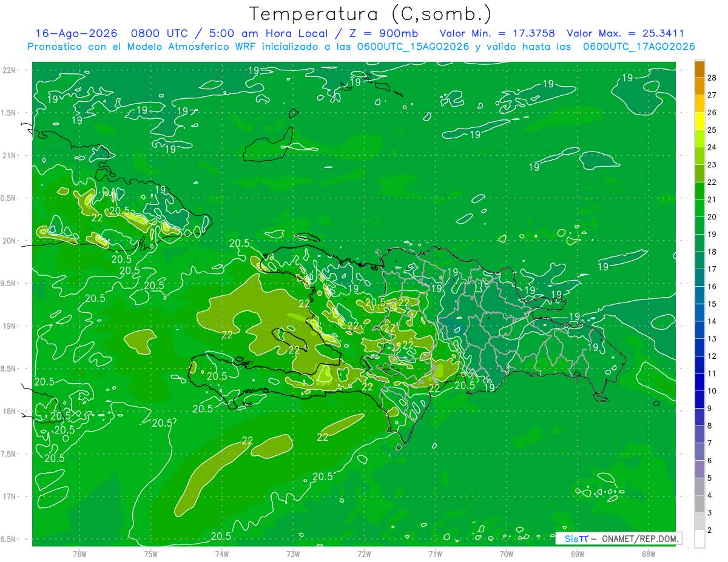Click the "76W" longitude axis label
This screenshot has height=562, width=728.
[79, 554]
